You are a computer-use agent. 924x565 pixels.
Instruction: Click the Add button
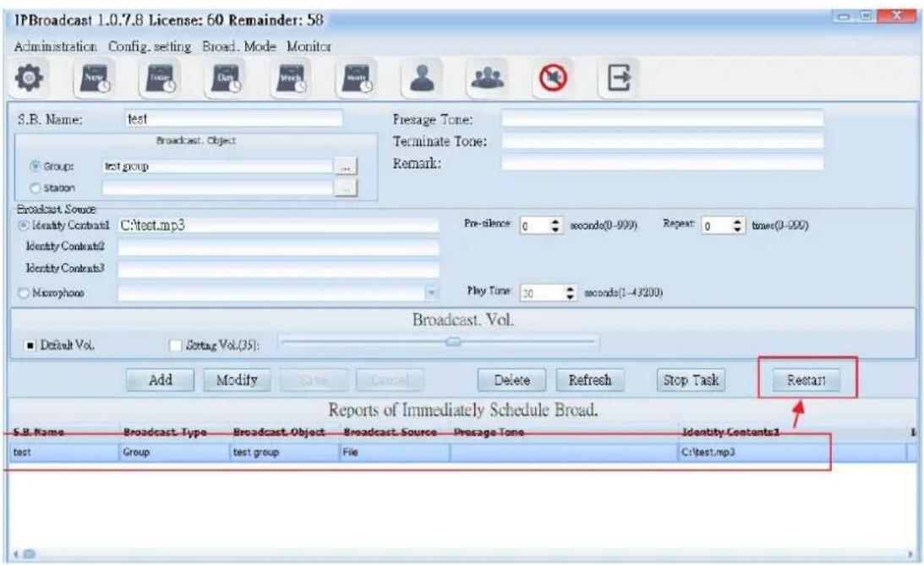click(x=161, y=380)
